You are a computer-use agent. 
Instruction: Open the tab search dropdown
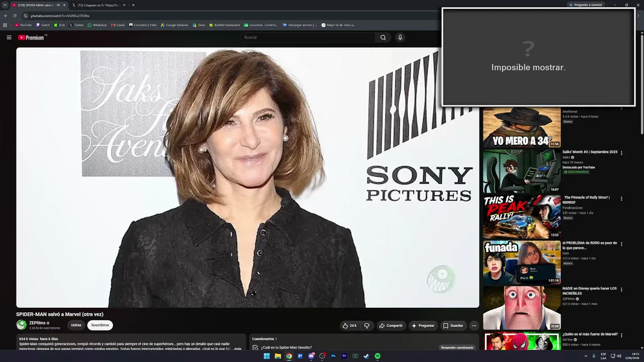tap(5, 5)
